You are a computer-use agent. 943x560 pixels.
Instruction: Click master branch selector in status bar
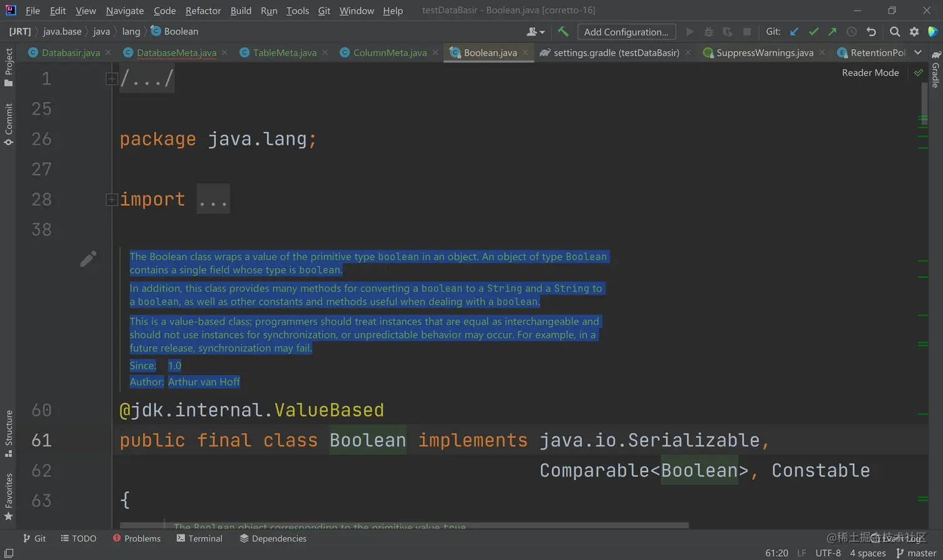tap(916, 553)
